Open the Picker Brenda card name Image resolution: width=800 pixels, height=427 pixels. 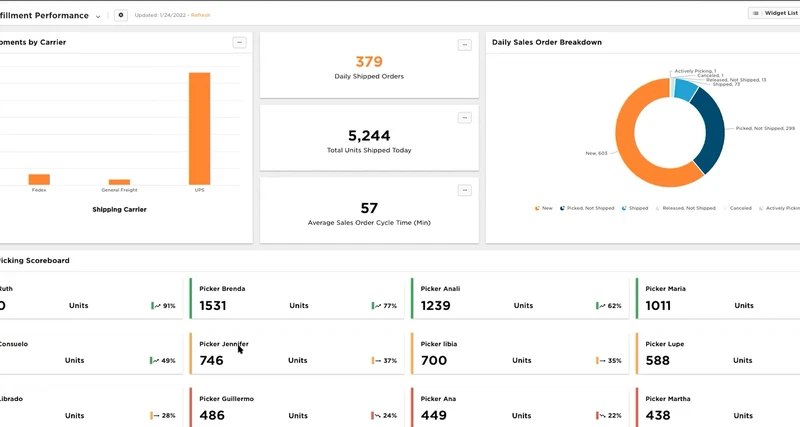tap(222, 289)
